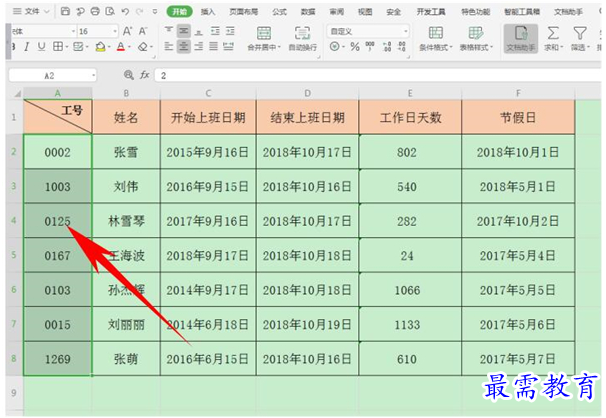Apply justify alignment
606x418 pixels.
[x=213, y=47]
